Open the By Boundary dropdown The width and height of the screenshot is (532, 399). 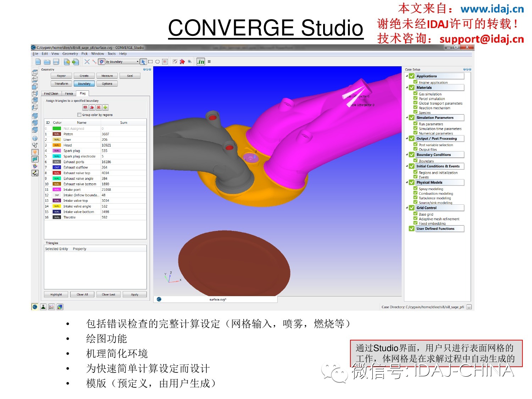(x=122, y=62)
